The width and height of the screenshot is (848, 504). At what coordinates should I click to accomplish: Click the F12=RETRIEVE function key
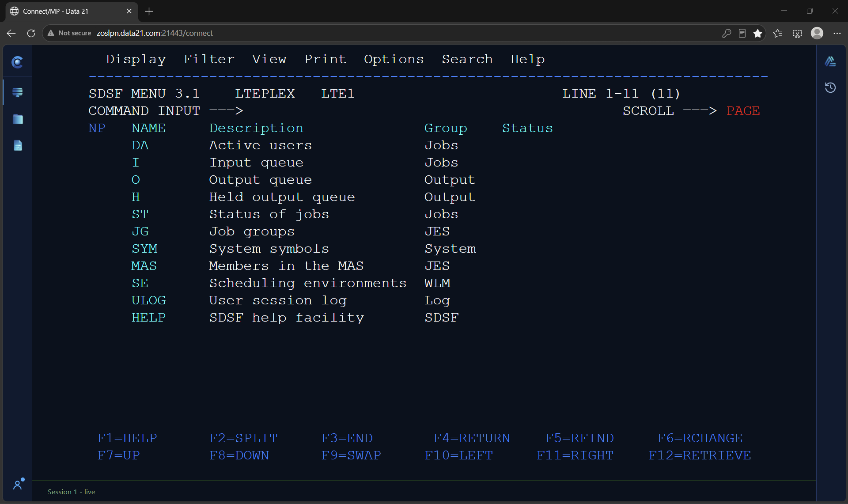[700, 455]
